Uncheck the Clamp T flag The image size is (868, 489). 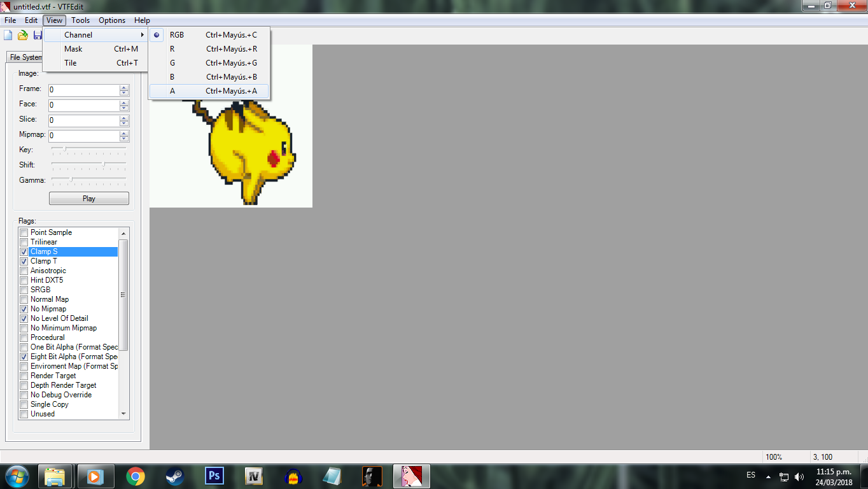[24, 261]
